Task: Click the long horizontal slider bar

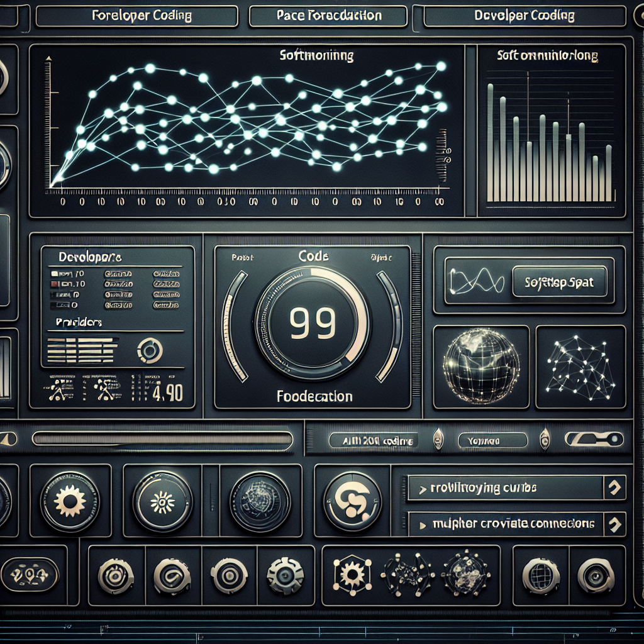Action: [x=162, y=439]
